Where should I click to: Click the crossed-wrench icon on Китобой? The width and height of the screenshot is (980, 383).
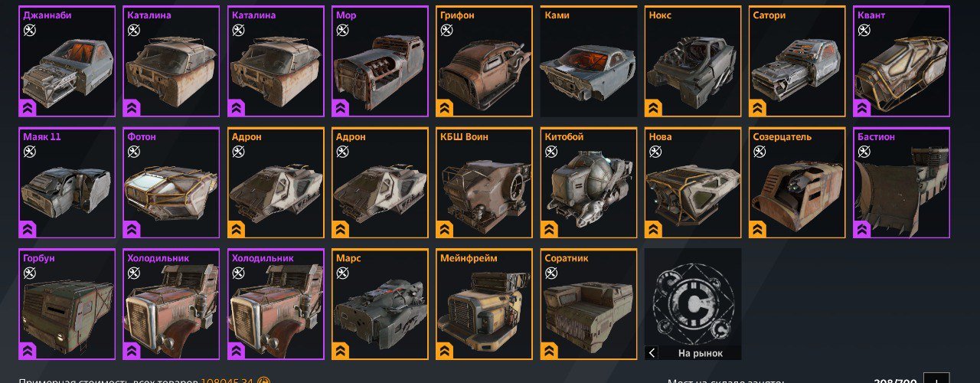550,152
